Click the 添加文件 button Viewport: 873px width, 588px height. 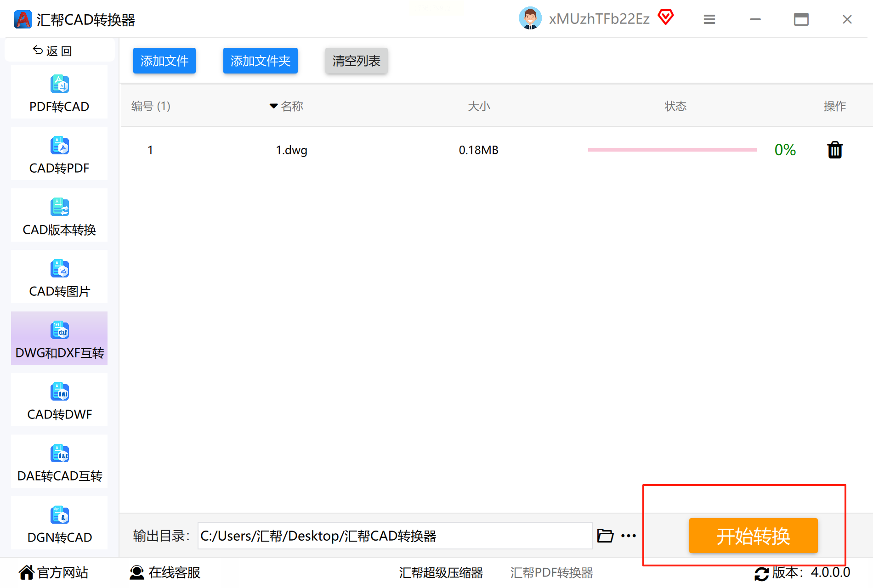(164, 61)
